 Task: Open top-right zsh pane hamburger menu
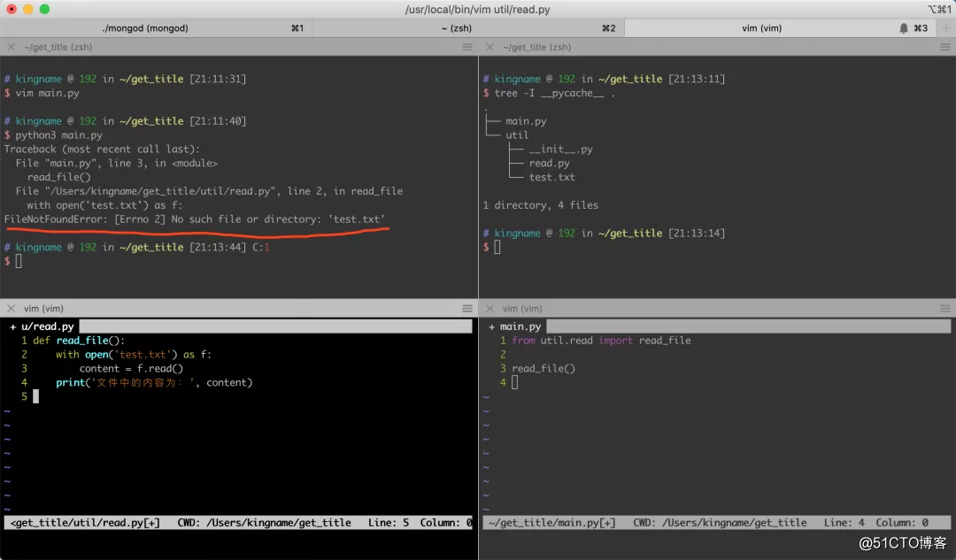944,47
